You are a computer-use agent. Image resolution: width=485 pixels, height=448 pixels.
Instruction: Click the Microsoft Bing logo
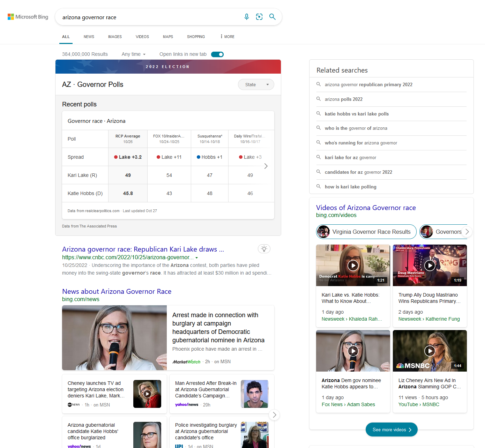click(x=28, y=17)
